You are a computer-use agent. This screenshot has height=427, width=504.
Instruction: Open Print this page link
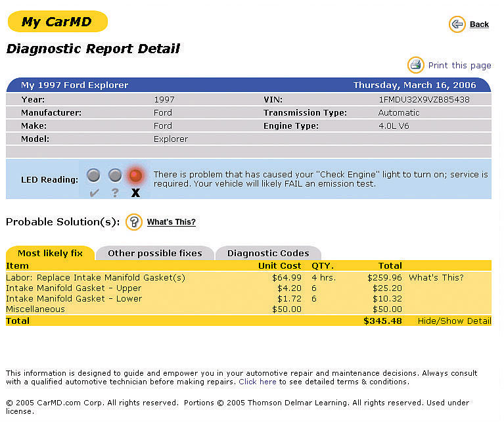[x=459, y=66]
